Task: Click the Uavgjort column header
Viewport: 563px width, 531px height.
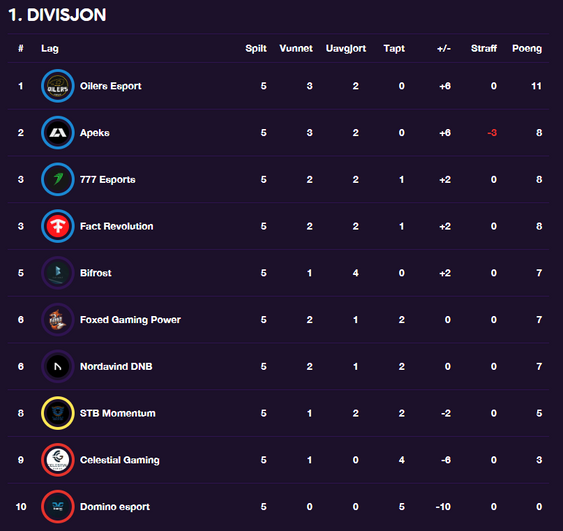Action: tap(346, 48)
